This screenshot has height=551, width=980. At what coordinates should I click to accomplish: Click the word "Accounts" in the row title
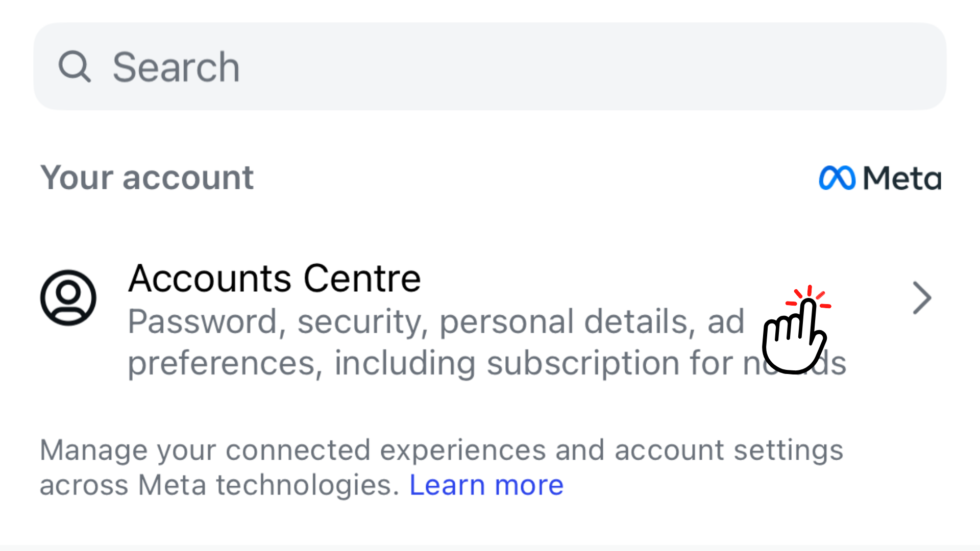pyautogui.click(x=210, y=279)
